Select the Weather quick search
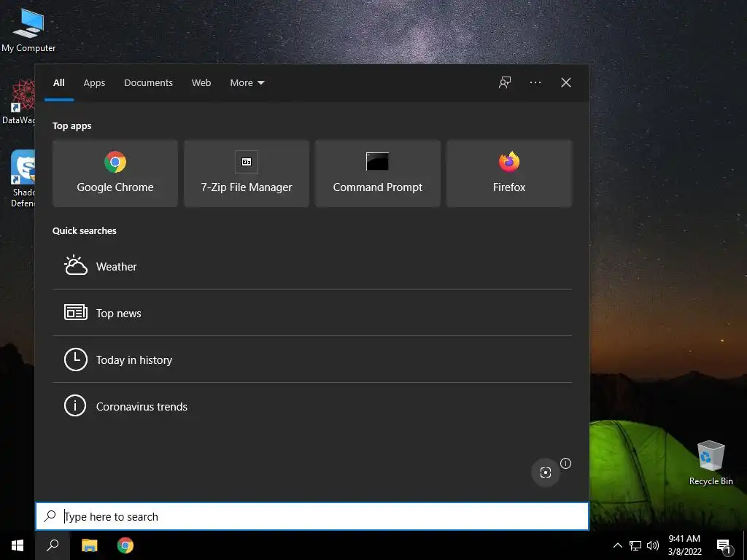Viewport: 747px width, 560px height. pyautogui.click(x=312, y=266)
